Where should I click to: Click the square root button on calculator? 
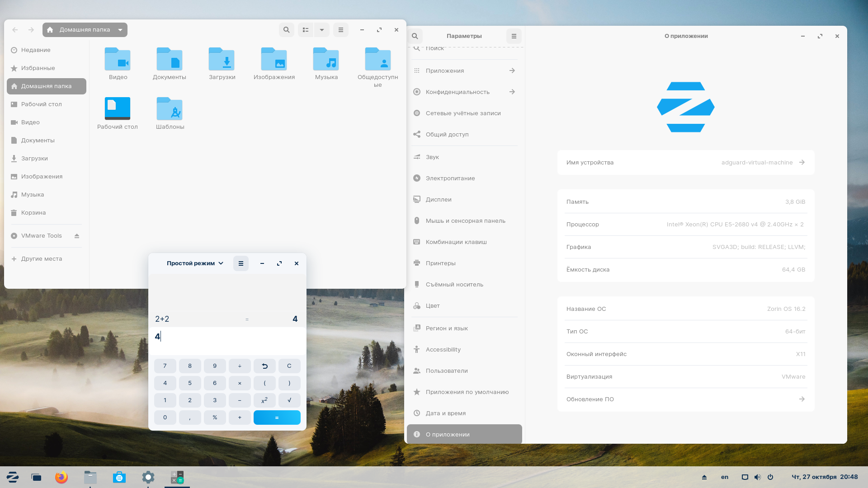point(289,400)
